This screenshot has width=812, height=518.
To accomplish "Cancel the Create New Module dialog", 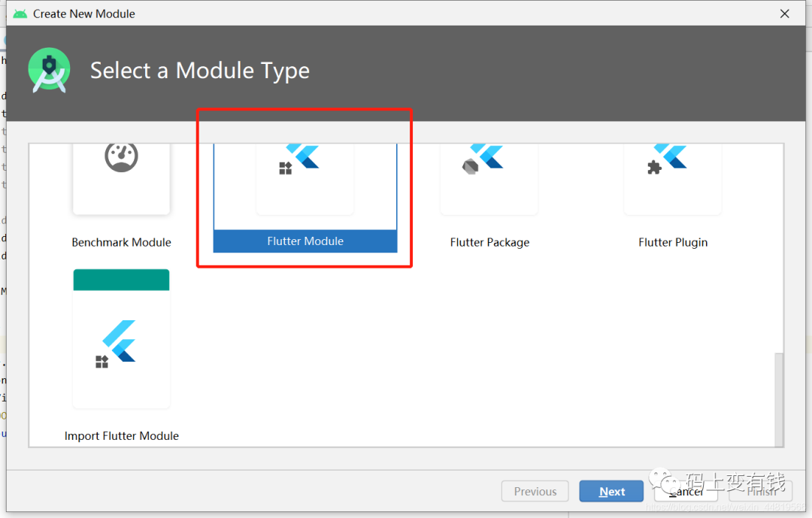I will tap(686, 491).
